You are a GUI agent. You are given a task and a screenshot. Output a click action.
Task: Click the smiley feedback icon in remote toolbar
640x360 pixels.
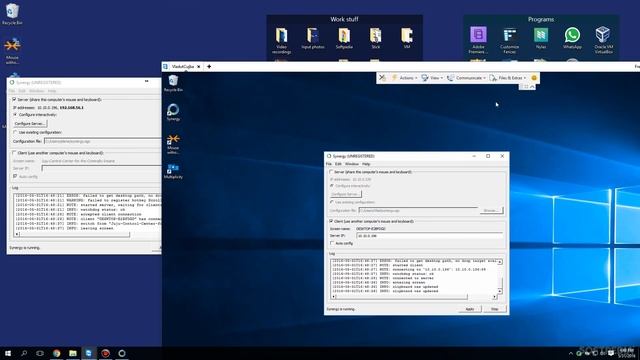pyautogui.click(x=534, y=78)
